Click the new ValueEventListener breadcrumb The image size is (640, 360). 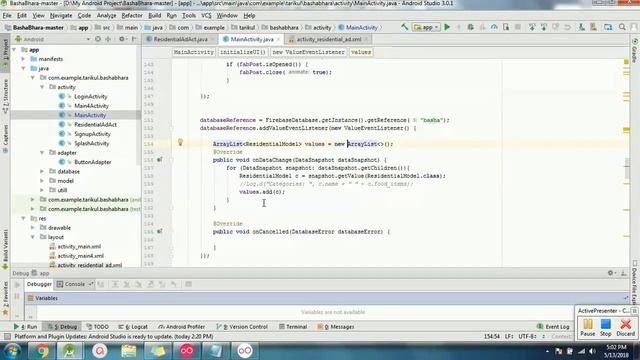(309, 52)
